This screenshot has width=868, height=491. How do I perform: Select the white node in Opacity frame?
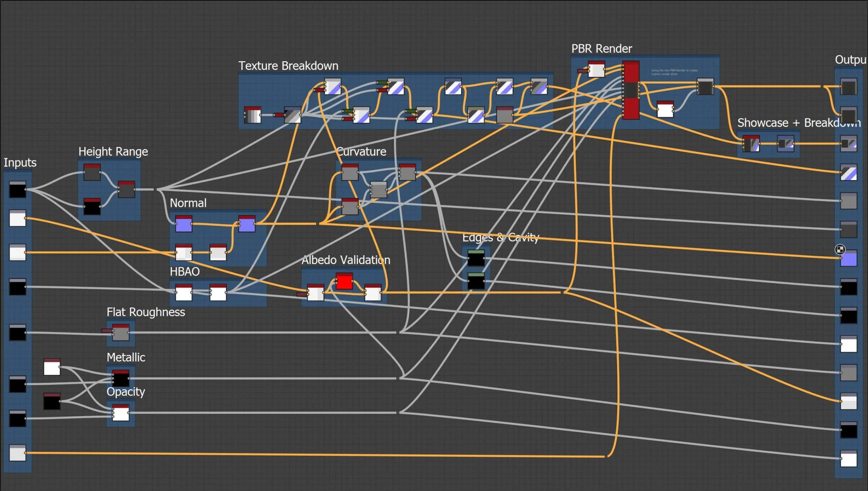pos(121,412)
